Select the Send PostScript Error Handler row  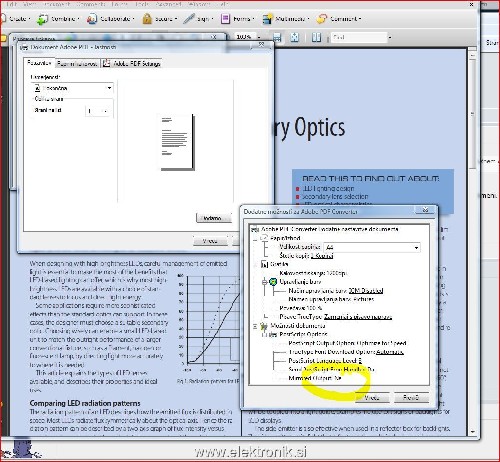[x=331, y=369]
